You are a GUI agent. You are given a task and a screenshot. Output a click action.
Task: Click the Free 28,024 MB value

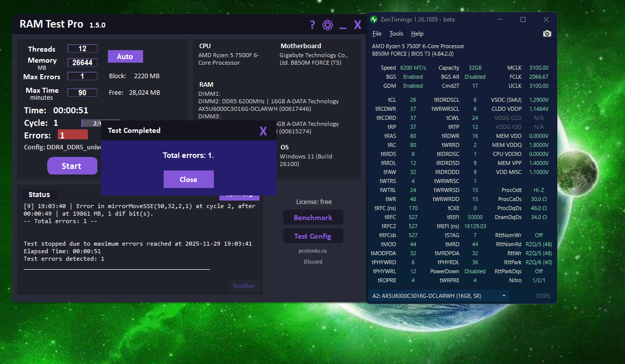pos(145,93)
